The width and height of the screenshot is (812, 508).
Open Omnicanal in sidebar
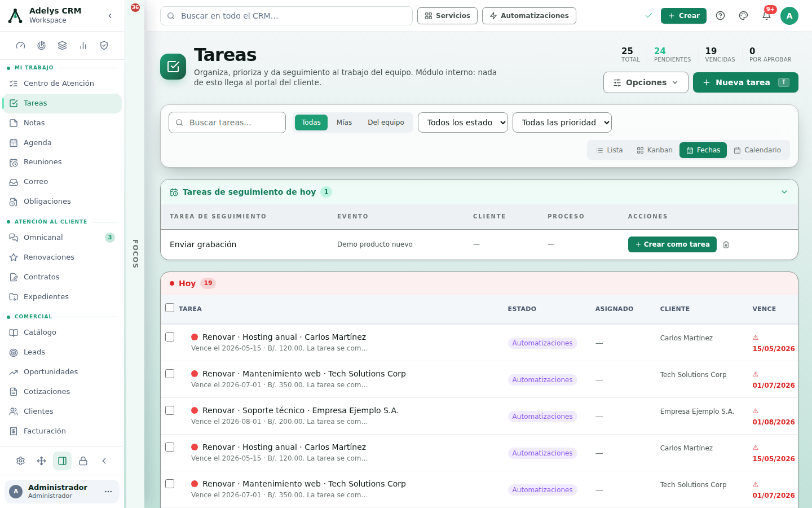(x=62, y=238)
